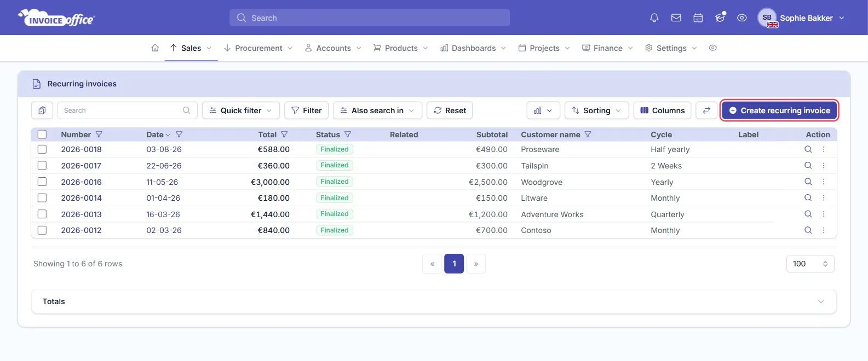868x361 pixels.
Task: Open the mail envelope icon
Action: pos(676,18)
